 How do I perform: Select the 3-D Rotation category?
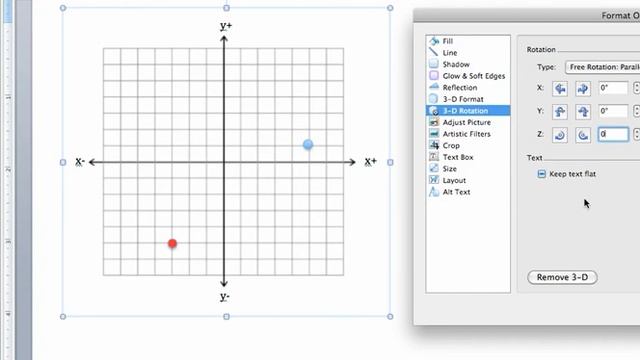[468, 111]
